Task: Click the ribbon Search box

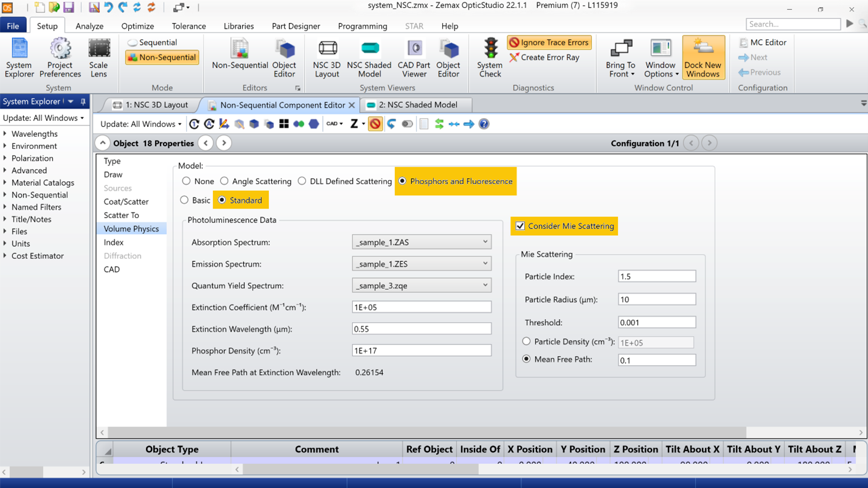Action: [793, 24]
